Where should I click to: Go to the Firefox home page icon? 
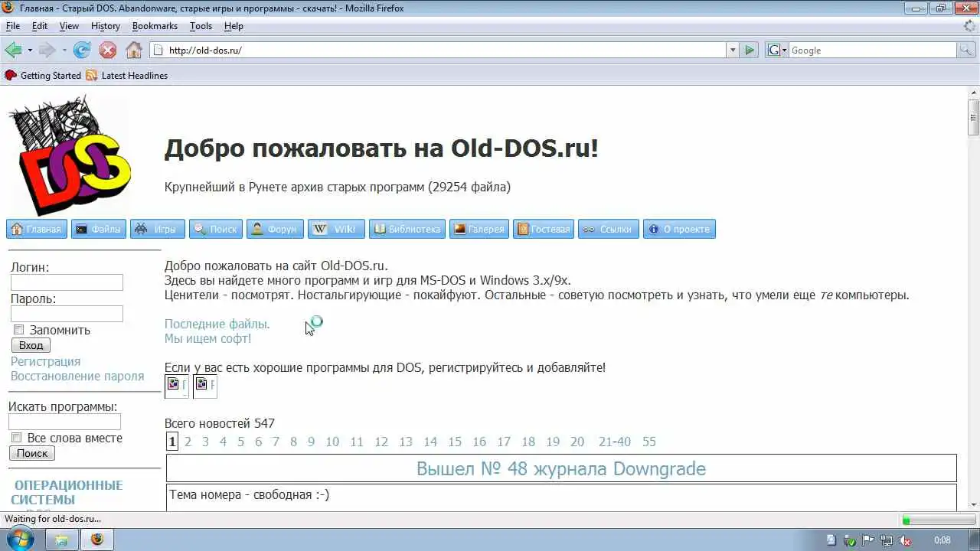click(134, 51)
